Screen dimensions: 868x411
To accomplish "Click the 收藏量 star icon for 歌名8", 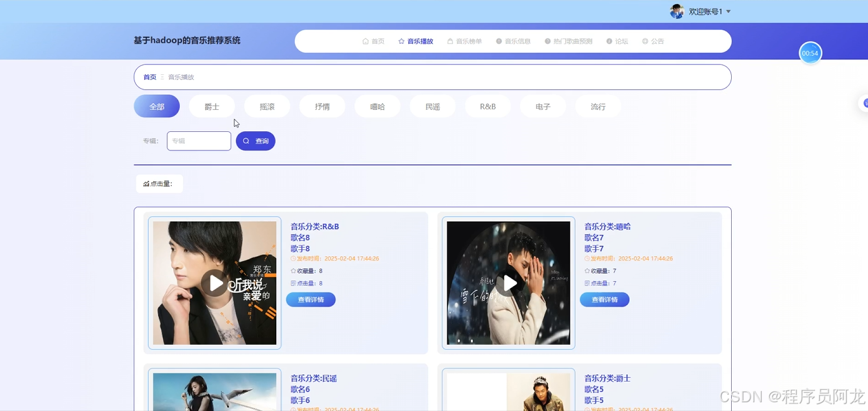I will (x=293, y=271).
